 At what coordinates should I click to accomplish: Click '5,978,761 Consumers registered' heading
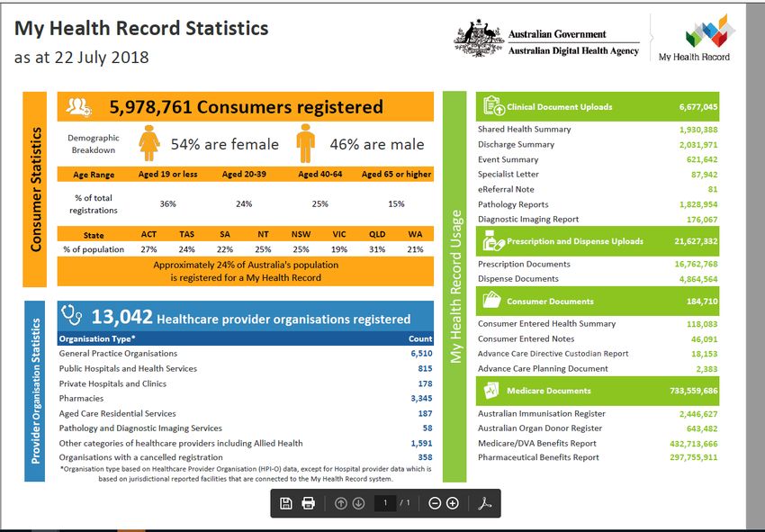tap(246, 107)
